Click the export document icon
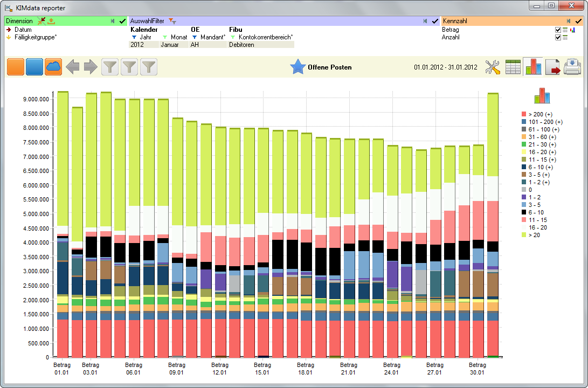The image size is (588, 388). [553, 67]
